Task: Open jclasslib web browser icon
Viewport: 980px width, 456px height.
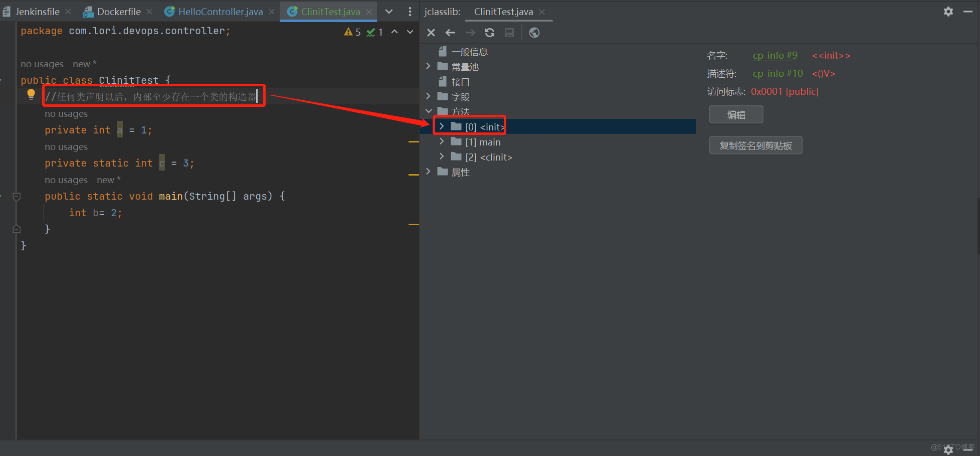Action: point(534,33)
